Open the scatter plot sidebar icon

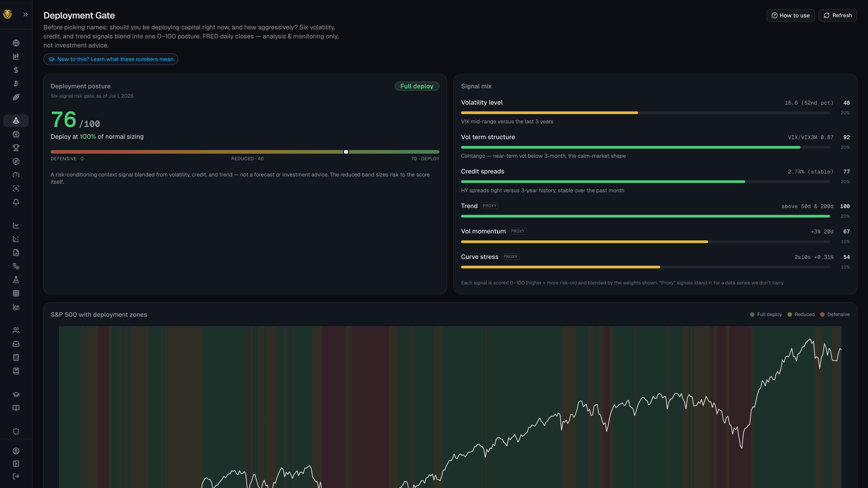(x=16, y=239)
